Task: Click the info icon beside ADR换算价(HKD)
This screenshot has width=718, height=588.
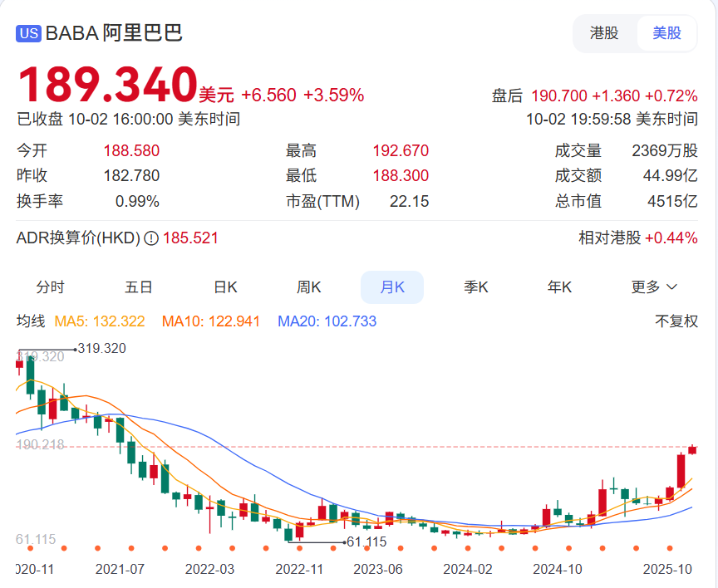Action: point(151,238)
